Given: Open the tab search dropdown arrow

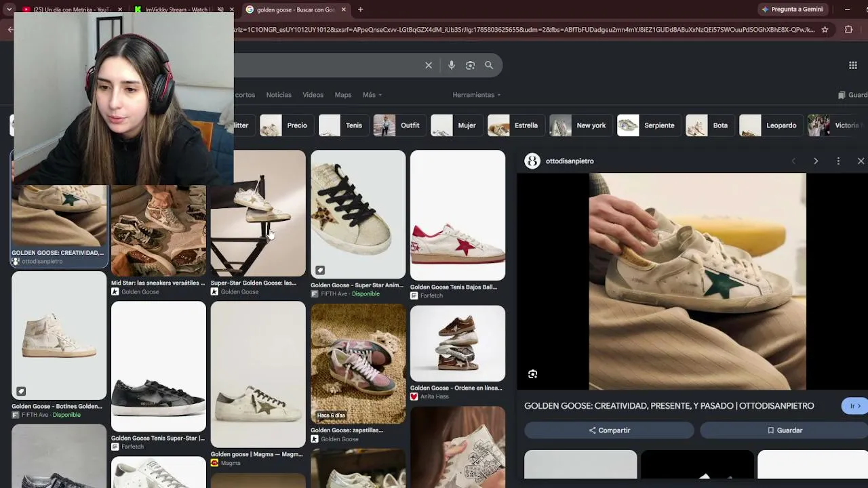Looking at the screenshot, I should tap(9, 9).
